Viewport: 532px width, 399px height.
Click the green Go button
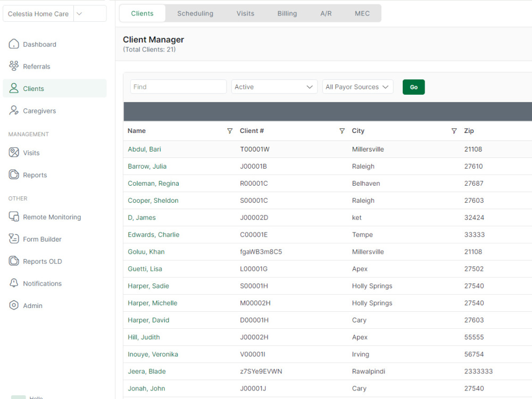(413, 87)
